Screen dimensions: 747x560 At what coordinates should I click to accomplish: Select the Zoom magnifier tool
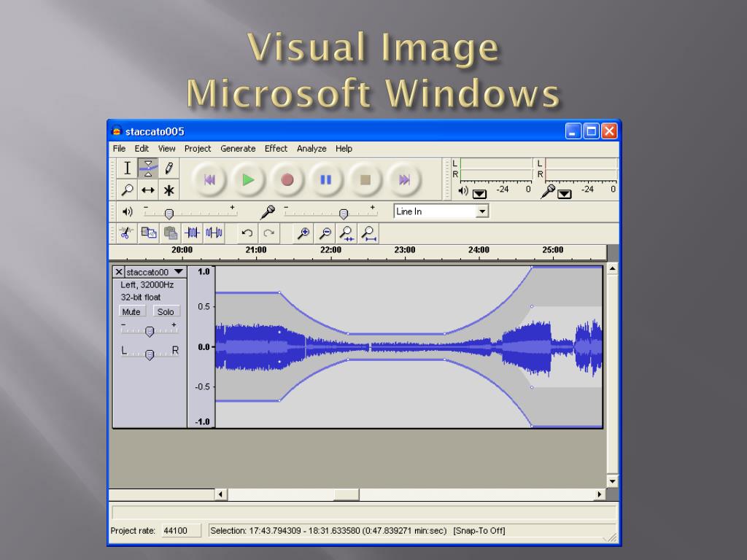pos(127,190)
